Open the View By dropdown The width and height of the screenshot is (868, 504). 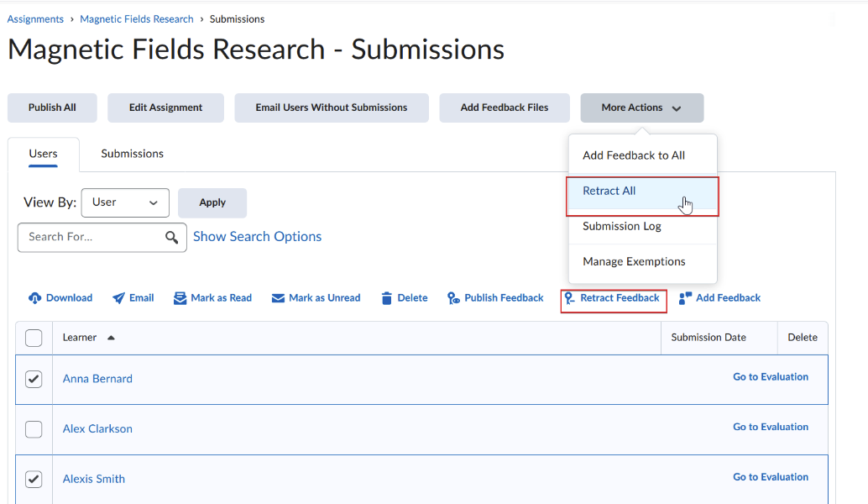tap(125, 202)
